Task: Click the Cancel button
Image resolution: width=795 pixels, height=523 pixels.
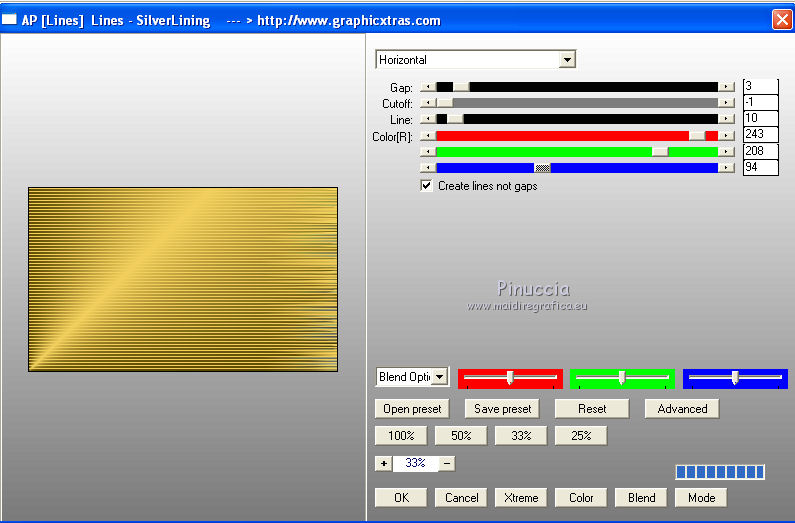Action: tap(461, 498)
